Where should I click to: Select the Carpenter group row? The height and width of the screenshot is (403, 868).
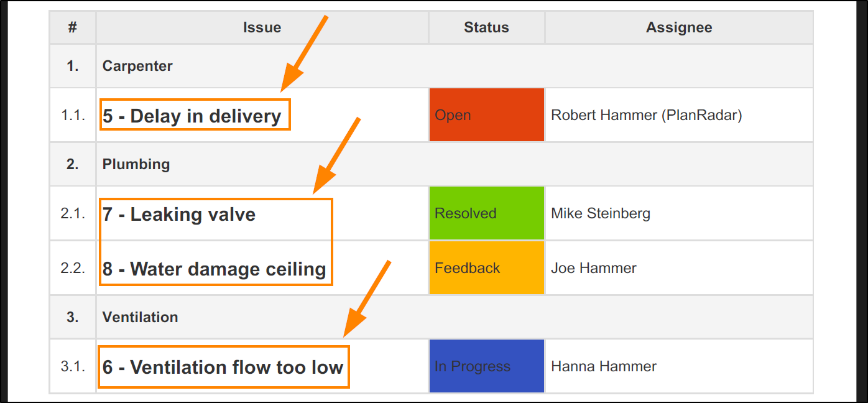coord(137,66)
